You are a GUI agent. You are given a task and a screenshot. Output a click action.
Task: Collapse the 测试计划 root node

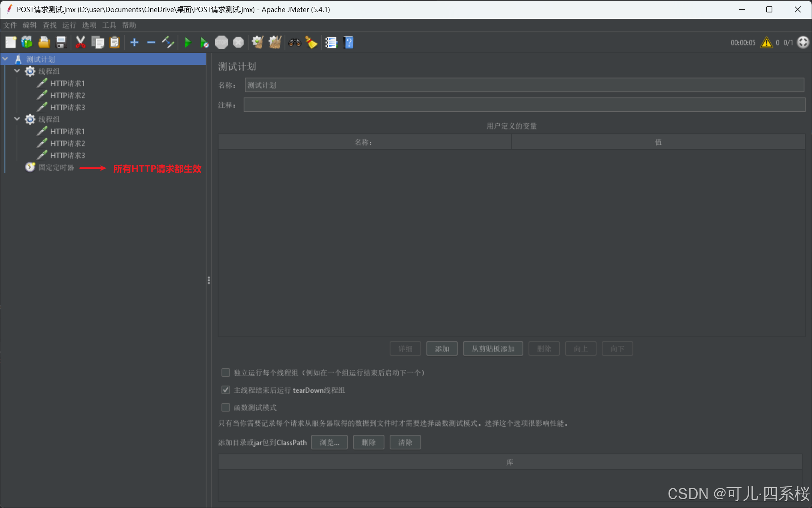pos(6,59)
